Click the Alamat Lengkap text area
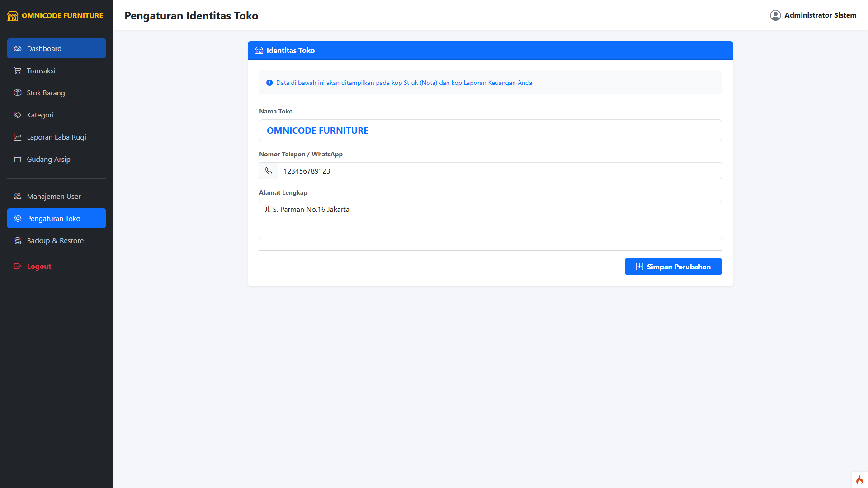This screenshot has width=868, height=488. (490, 220)
